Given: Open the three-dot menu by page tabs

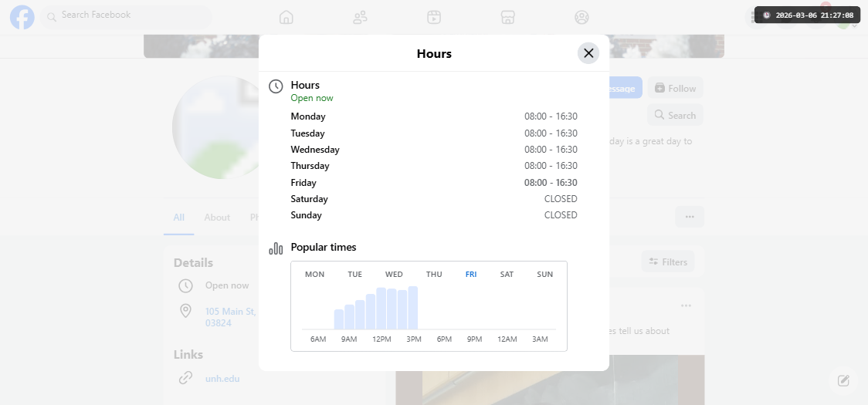Looking at the screenshot, I should click(x=689, y=216).
